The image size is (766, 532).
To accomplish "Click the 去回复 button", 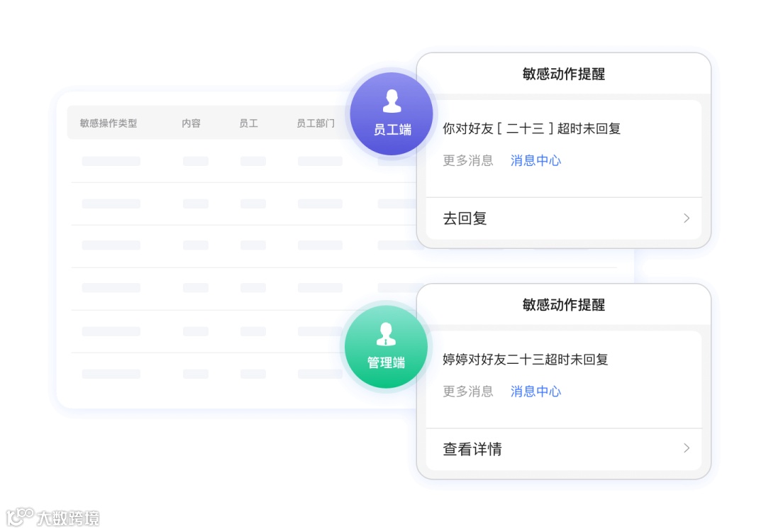I will (564, 218).
